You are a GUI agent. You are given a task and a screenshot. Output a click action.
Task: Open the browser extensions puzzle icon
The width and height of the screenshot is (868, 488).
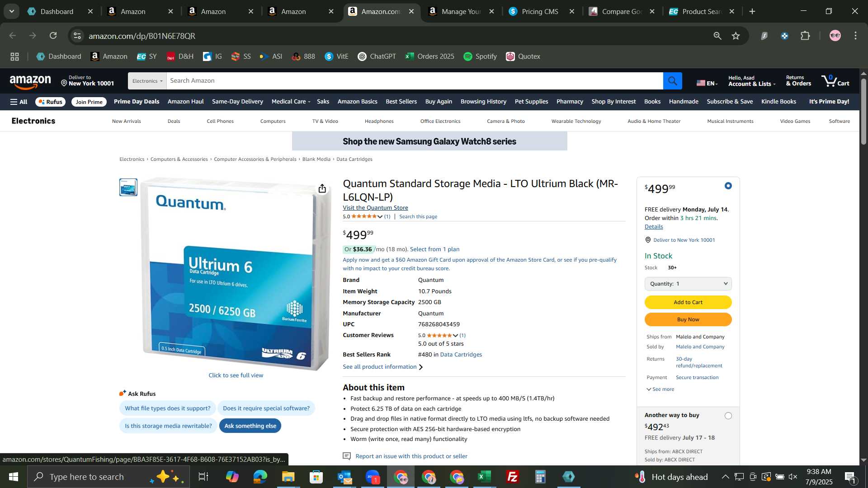point(806,36)
